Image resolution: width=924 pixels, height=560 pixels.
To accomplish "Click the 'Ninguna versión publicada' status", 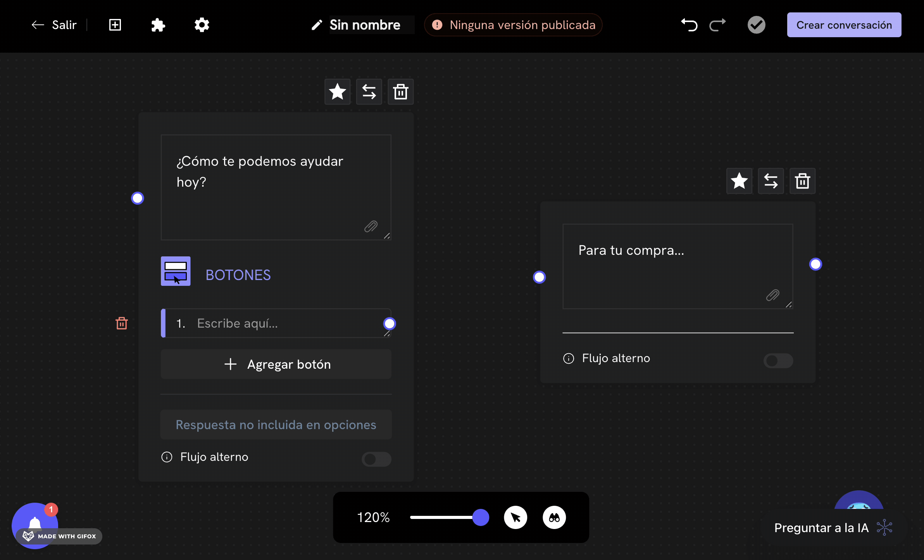I will [513, 24].
